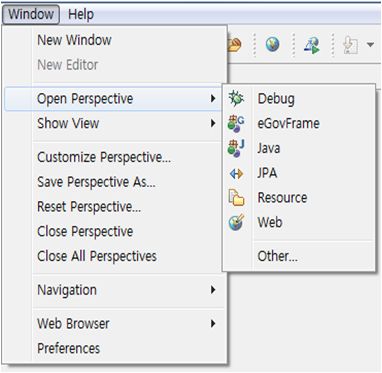Pick the JPA perspective arrows icon

point(236,174)
